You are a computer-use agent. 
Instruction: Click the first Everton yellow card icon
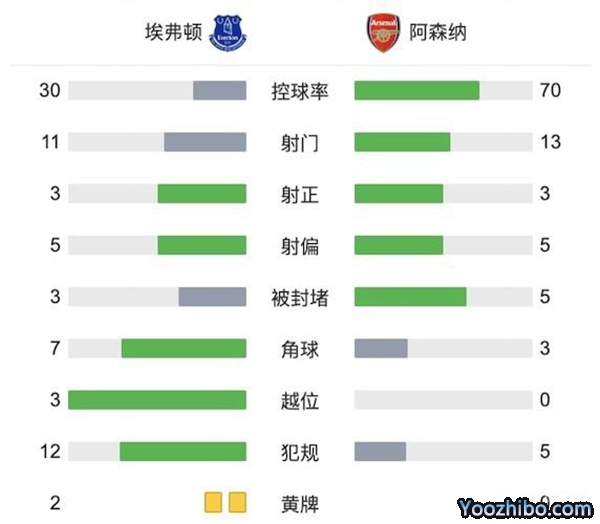(213, 503)
